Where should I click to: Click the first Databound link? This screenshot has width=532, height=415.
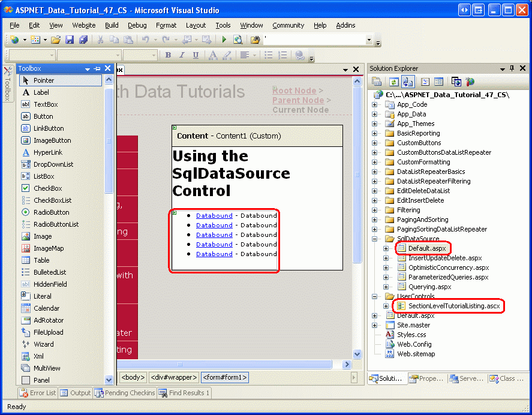[214, 215]
